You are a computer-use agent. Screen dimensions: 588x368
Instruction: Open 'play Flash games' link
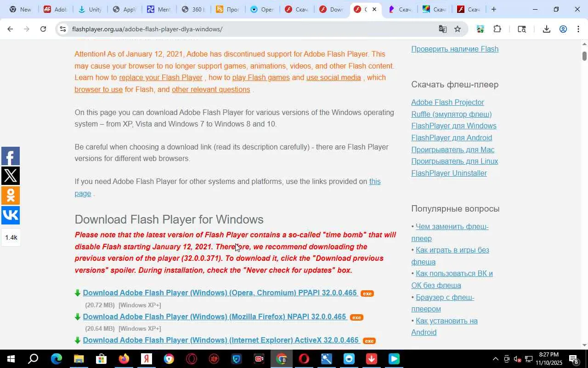pos(261,78)
